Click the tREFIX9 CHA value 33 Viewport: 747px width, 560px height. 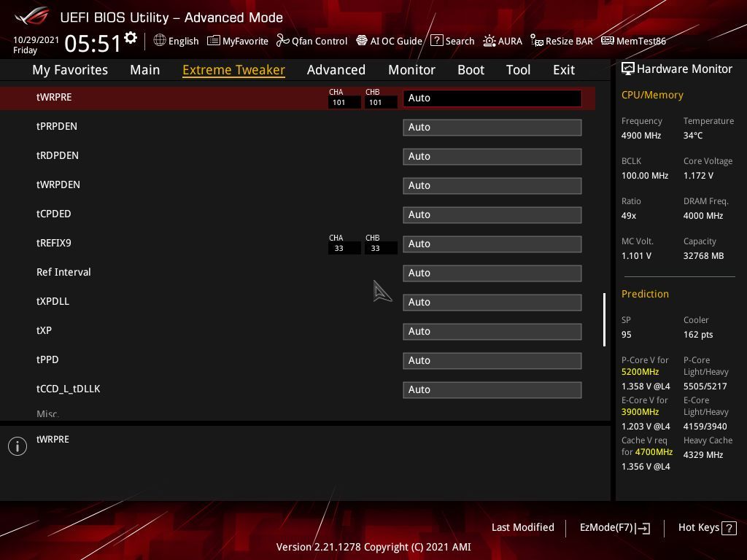click(344, 248)
